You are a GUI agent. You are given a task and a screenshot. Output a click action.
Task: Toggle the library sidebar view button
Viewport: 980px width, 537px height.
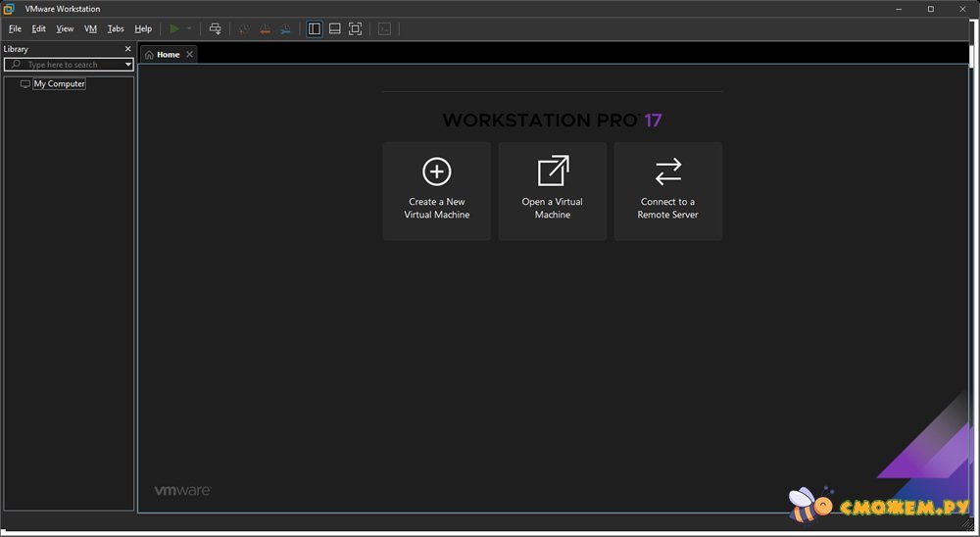(x=314, y=29)
